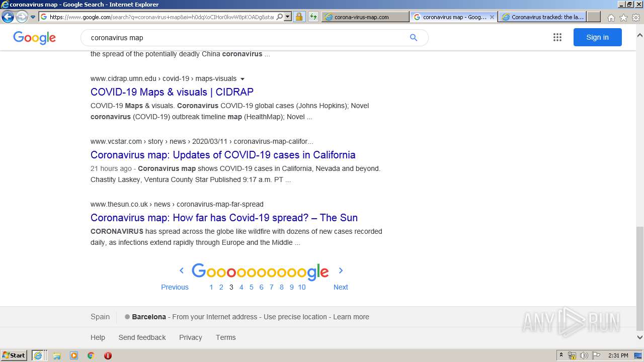
Task: Open the Privacy footer link
Action: coord(191,337)
